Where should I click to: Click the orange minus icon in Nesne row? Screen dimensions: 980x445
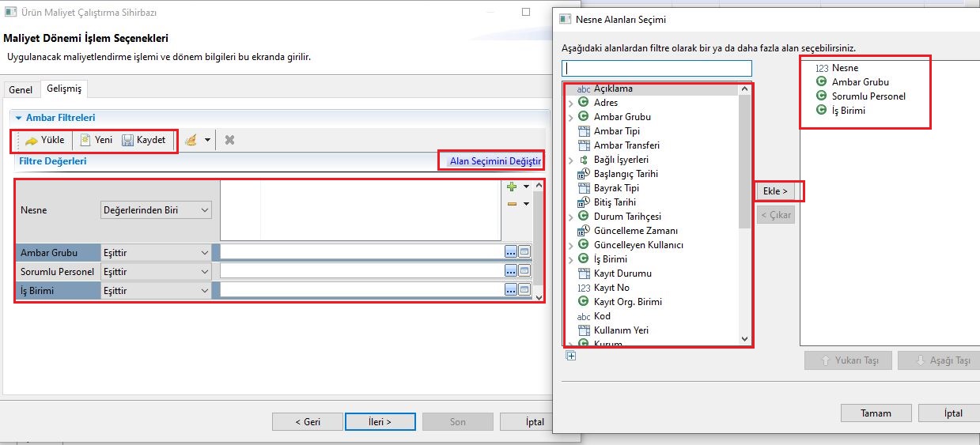coord(512,204)
